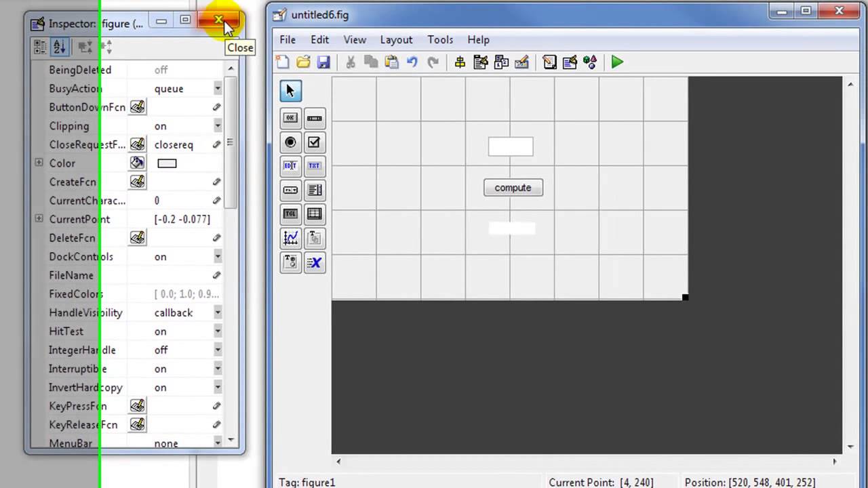Click the ButtonDownFcn callback editor icon
The height and width of the screenshot is (488, 868).
tap(138, 107)
